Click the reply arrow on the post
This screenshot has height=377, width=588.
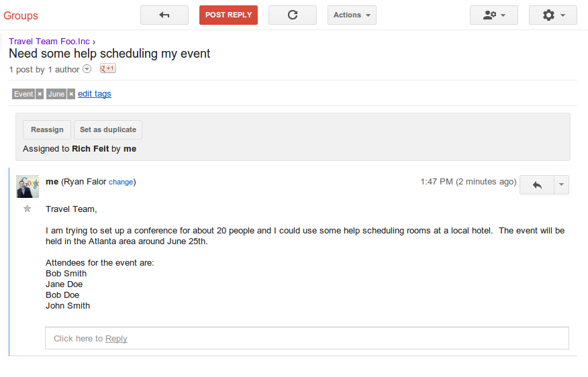537,185
